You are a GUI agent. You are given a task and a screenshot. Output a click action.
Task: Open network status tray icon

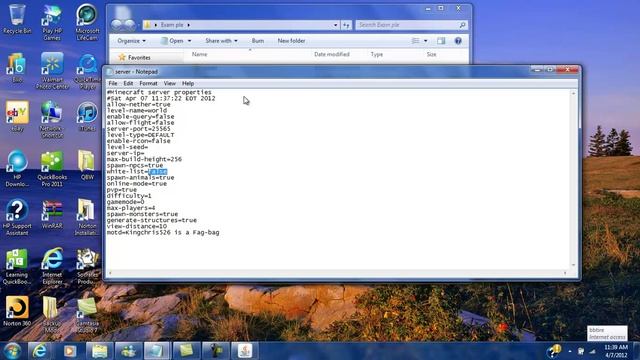[592, 351]
